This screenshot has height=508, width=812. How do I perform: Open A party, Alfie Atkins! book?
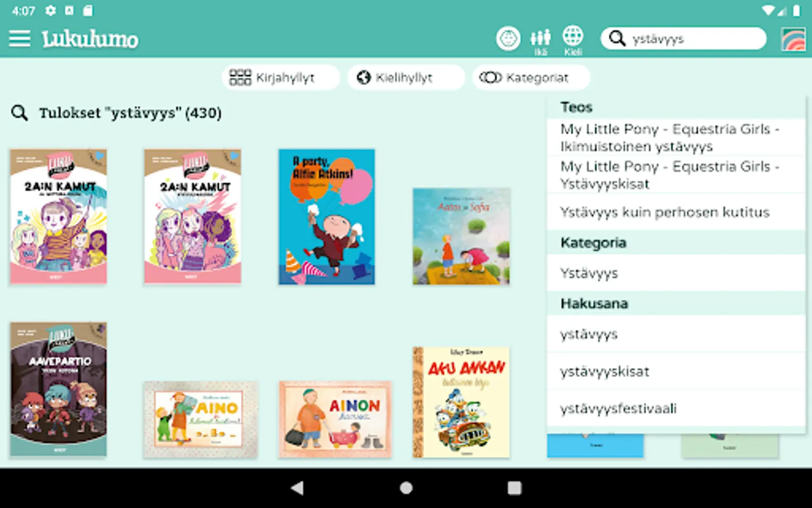click(327, 216)
